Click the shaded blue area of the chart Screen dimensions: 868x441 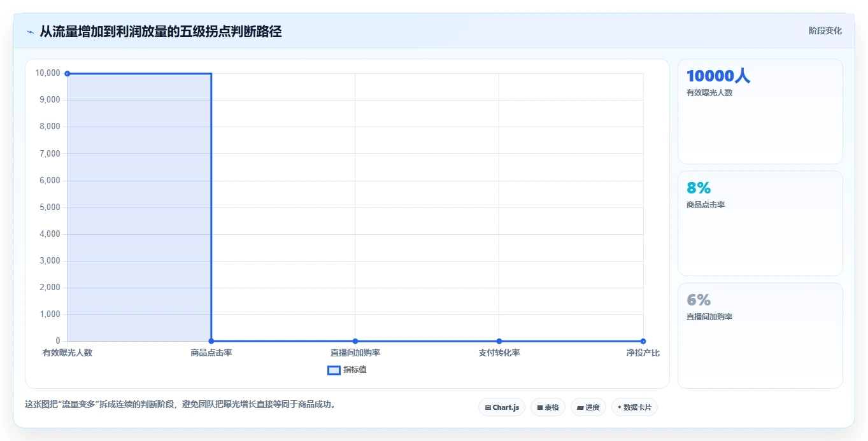pos(139,207)
